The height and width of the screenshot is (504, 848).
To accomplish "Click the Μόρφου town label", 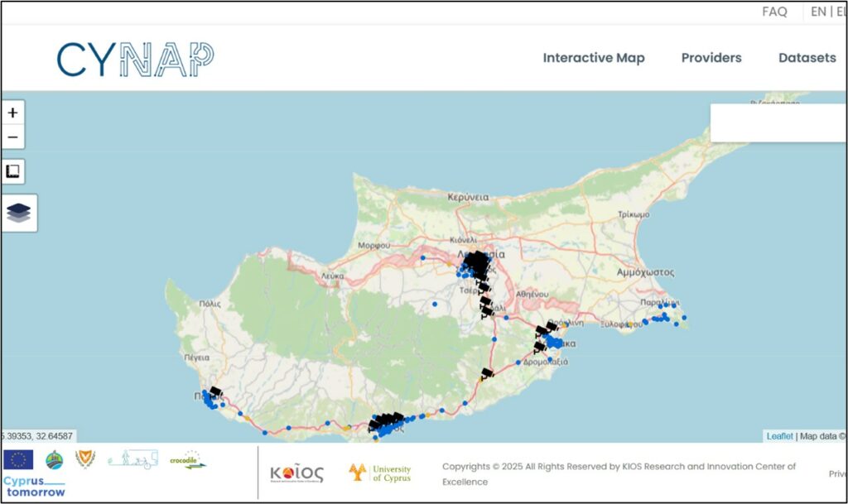I will (373, 245).
